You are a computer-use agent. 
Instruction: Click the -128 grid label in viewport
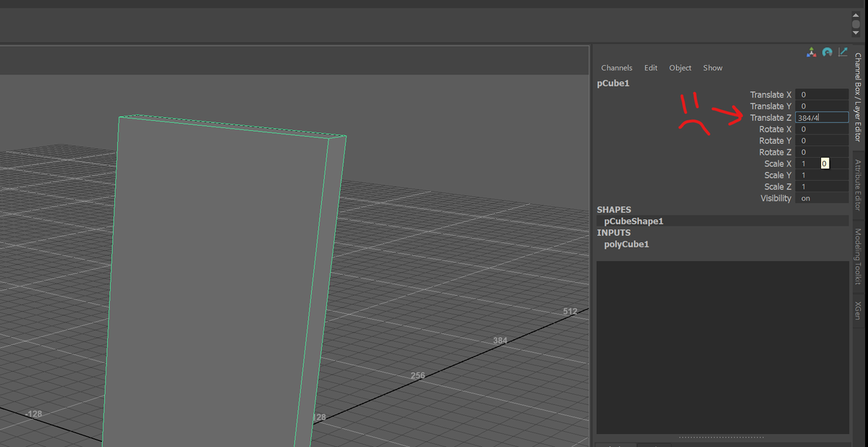[33, 414]
